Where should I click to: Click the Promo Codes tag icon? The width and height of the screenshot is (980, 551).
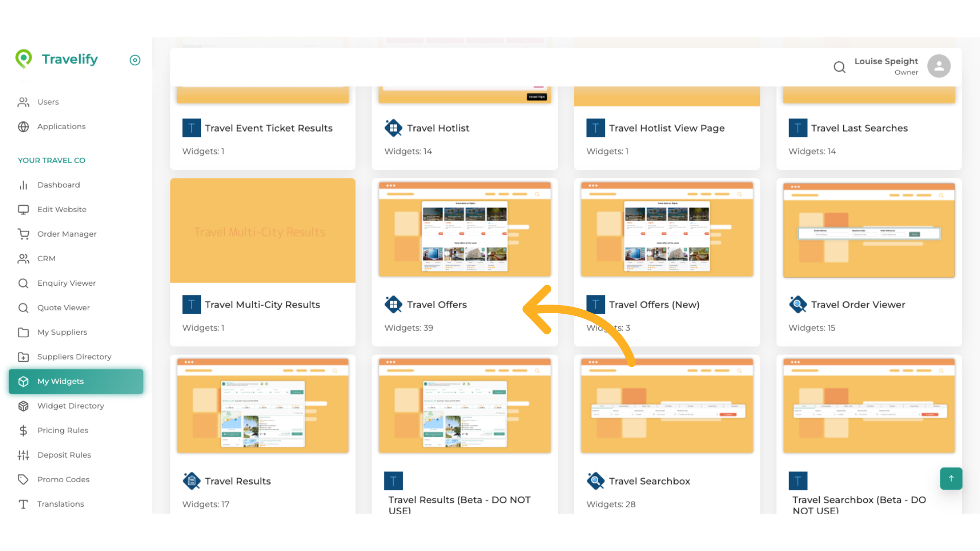click(x=23, y=479)
